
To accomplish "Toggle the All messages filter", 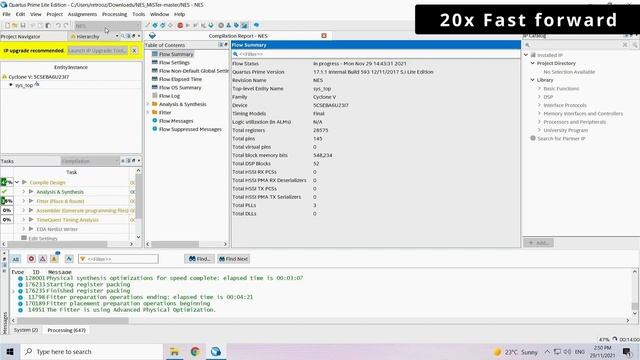I will (x=16, y=259).
